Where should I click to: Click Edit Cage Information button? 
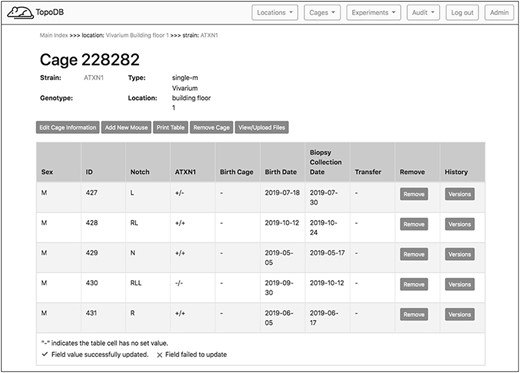68,127
